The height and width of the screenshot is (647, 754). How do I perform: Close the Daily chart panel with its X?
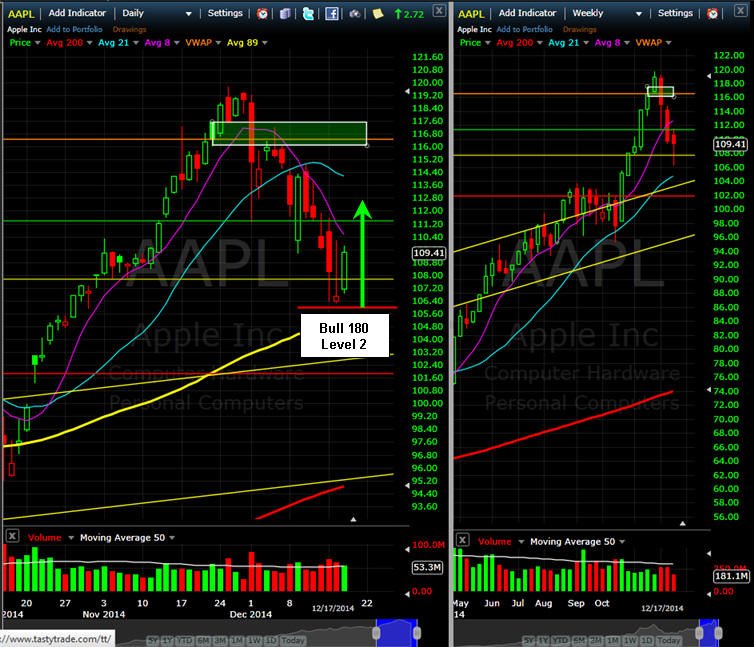point(439,11)
